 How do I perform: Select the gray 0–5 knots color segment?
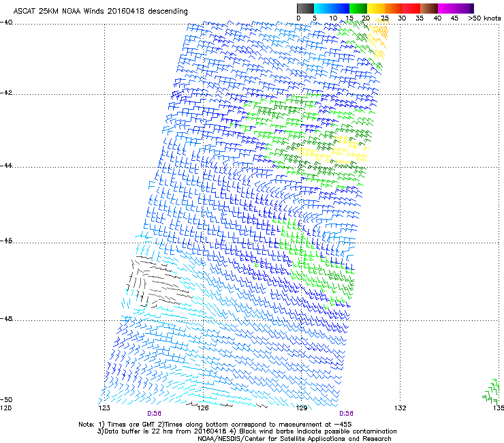(305, 8)
